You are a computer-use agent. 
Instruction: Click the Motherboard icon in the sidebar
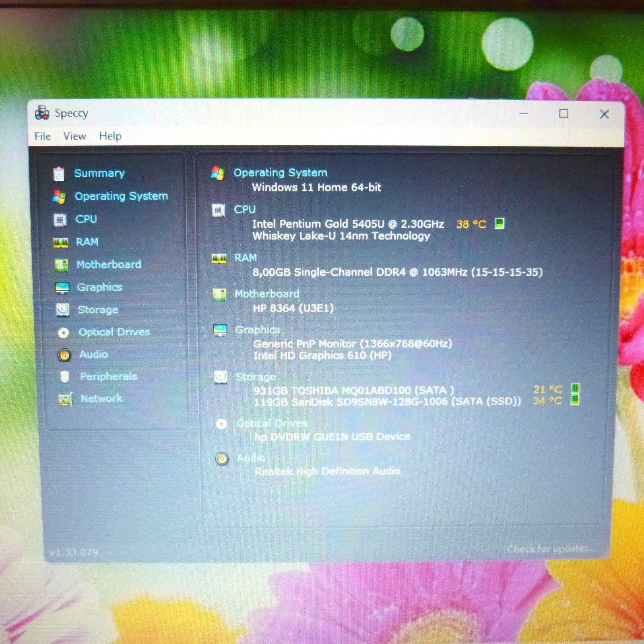click(61, 265)
